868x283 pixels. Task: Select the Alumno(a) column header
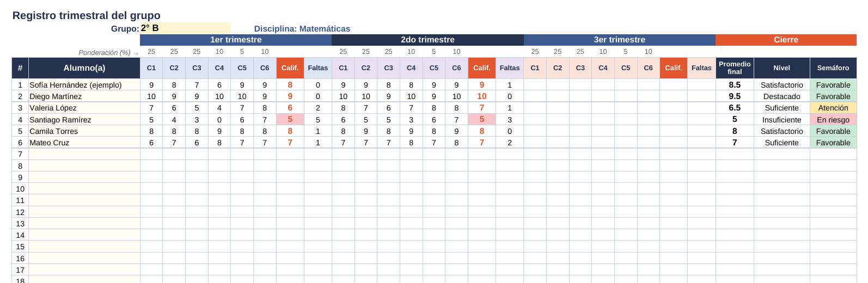(84, 68)
